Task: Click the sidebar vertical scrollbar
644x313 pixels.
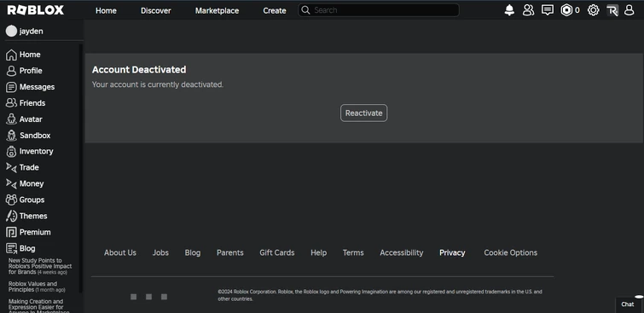Action: pyautogui.click(x=81, y=168)
